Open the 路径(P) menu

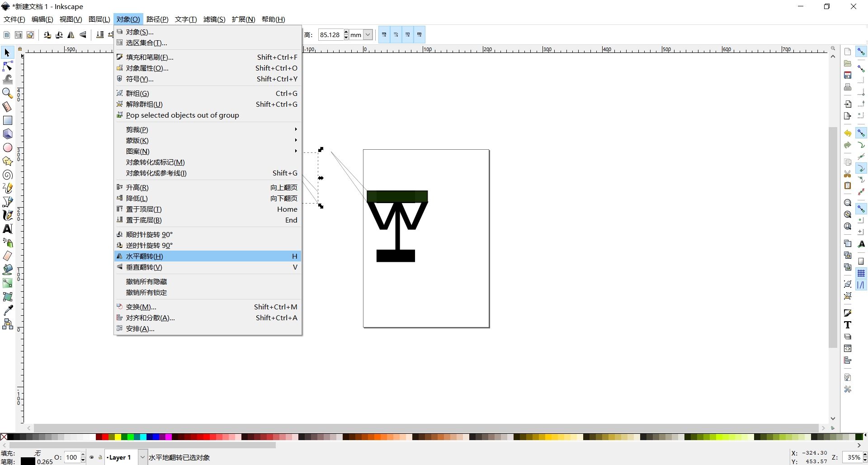tap(157, 19)
